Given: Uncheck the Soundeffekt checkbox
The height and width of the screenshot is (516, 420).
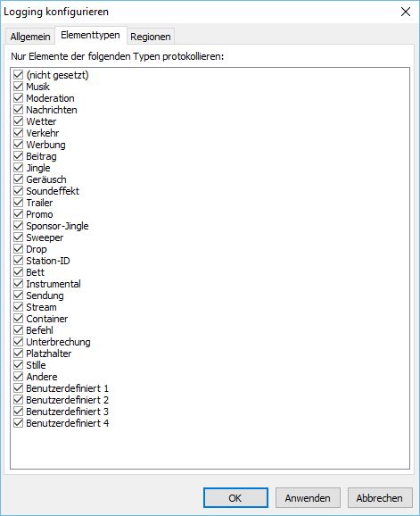Looking at the screenshot, I should tap(19, 191).
